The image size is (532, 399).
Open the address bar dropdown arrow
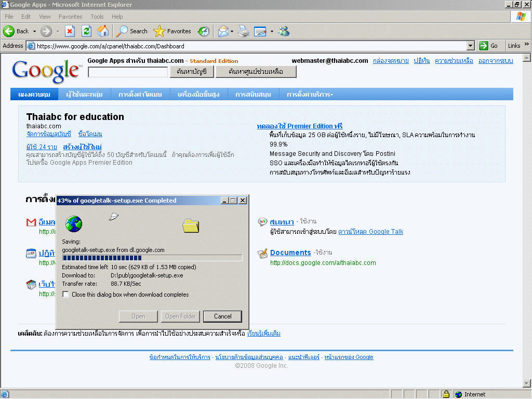[472, 46]
